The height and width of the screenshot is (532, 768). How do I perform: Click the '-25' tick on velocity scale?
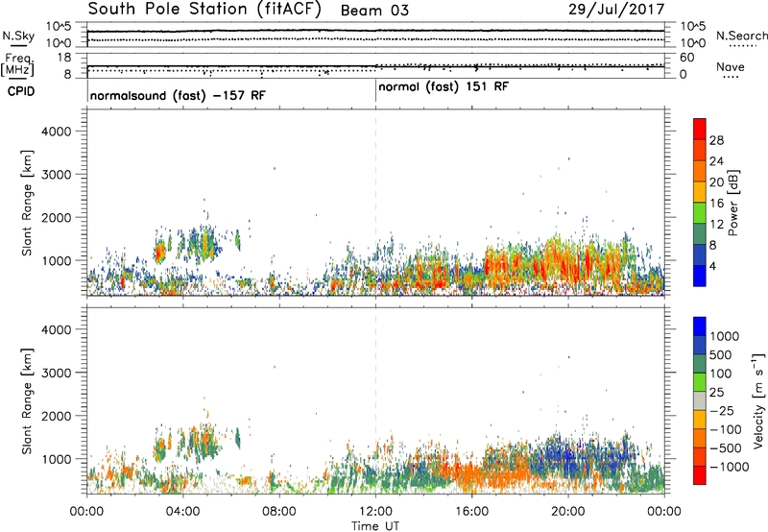click(722, 410)
